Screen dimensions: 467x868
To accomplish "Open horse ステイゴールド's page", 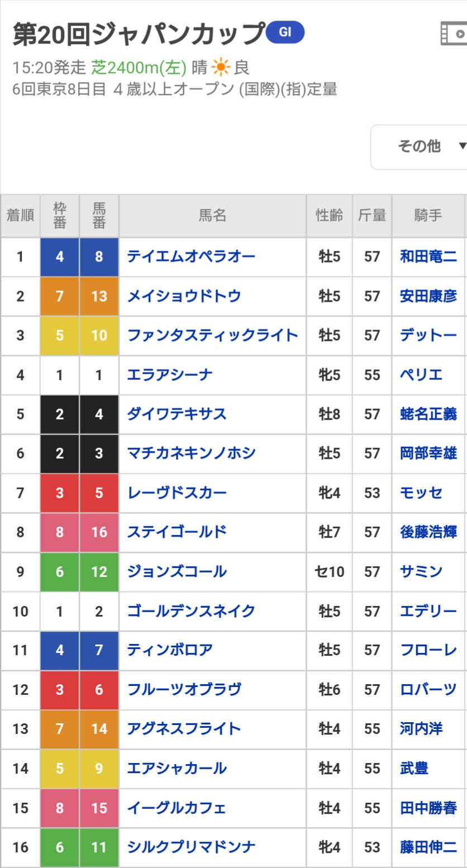I will coord(177,532).
